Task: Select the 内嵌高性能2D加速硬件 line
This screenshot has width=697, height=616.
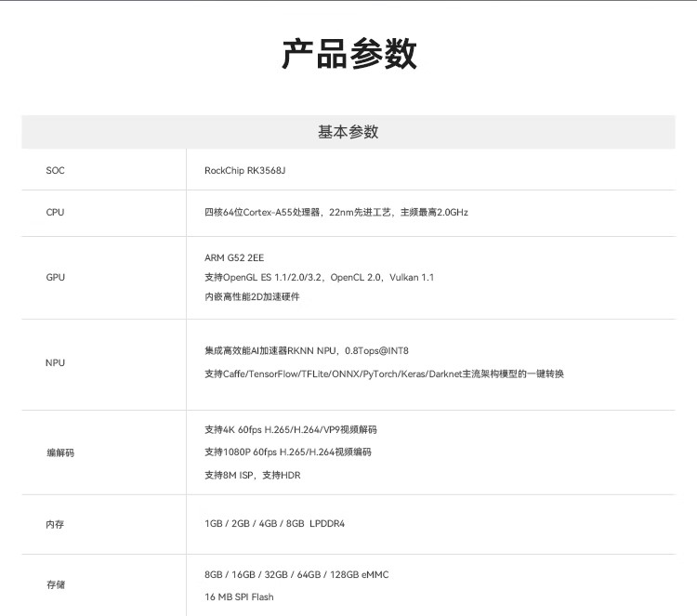Action: click(252, 296)
